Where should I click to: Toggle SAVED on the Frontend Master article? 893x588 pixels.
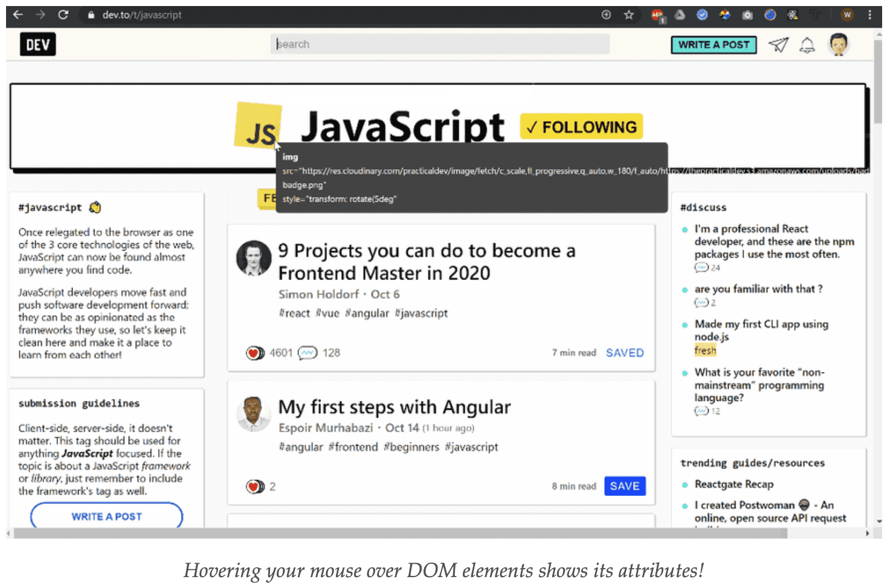(625, 353)
